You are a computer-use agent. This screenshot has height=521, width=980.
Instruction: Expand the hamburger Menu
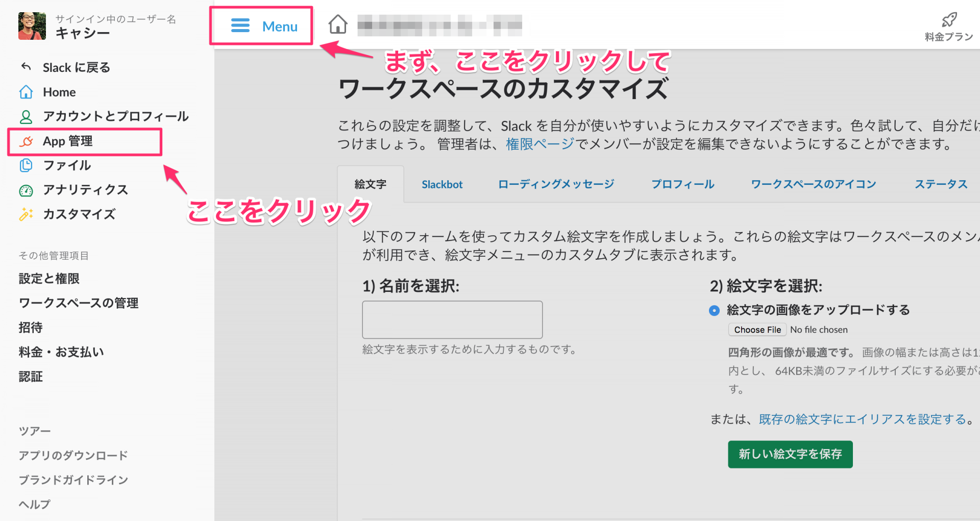pos(261,26)
